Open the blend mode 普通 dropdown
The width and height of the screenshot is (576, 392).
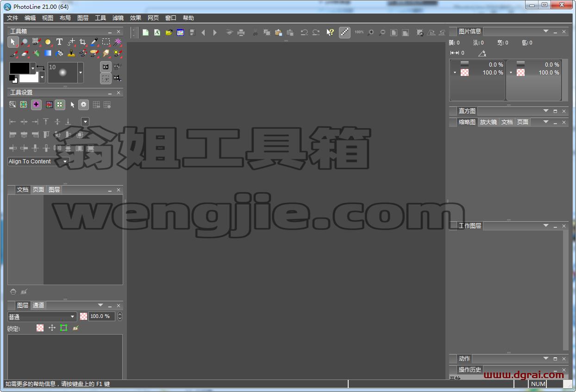42,317
